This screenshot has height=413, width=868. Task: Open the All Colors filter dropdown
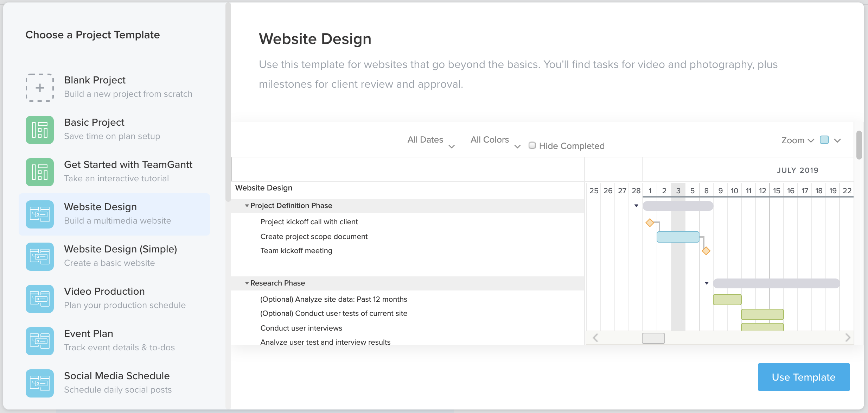(496, 140)
